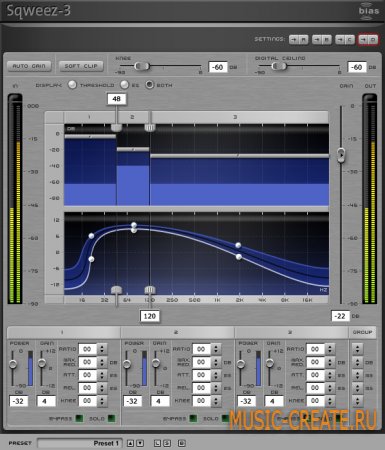Click the upper EQ node near 2K
The width and height of the screenshot is (385, 450).
pos(238,245)
